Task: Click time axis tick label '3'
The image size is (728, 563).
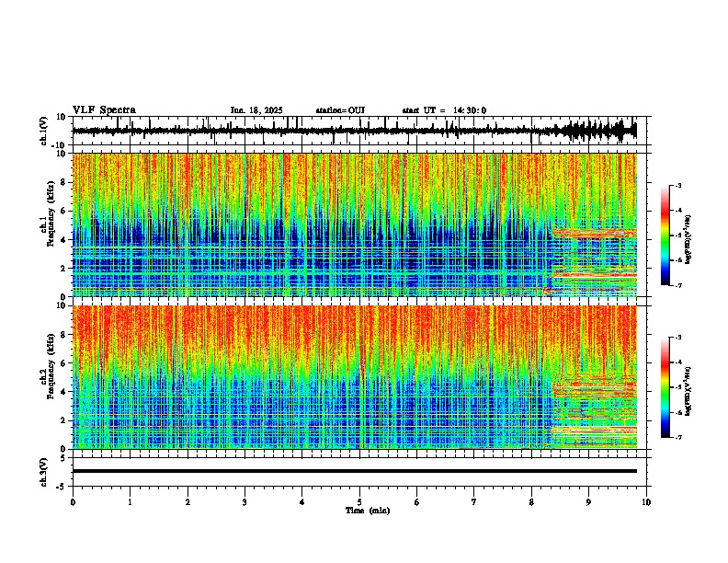Action: (245, 502)
